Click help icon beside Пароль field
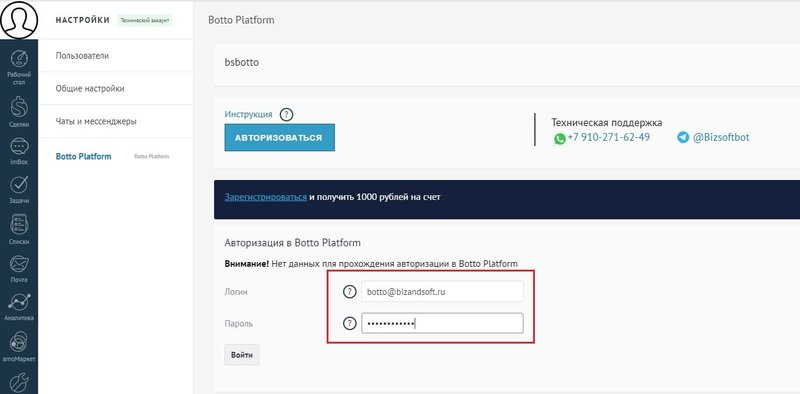Image resolution: width=800 pixels, height=394 pixels. click(x=349, y=323)
